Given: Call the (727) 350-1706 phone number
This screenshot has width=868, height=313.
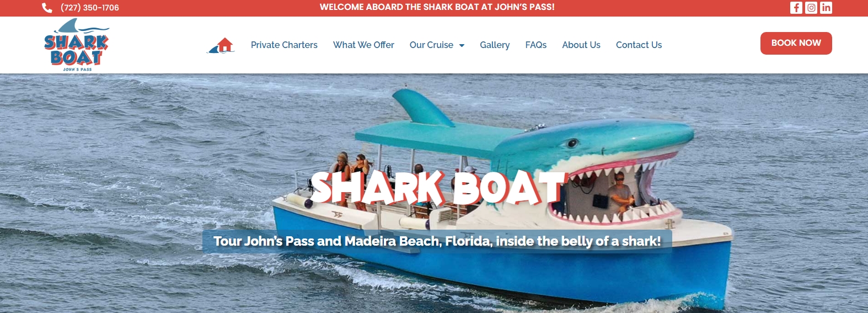Looking at the screenshot, I should pyautogui.click(x=90, y=8).
